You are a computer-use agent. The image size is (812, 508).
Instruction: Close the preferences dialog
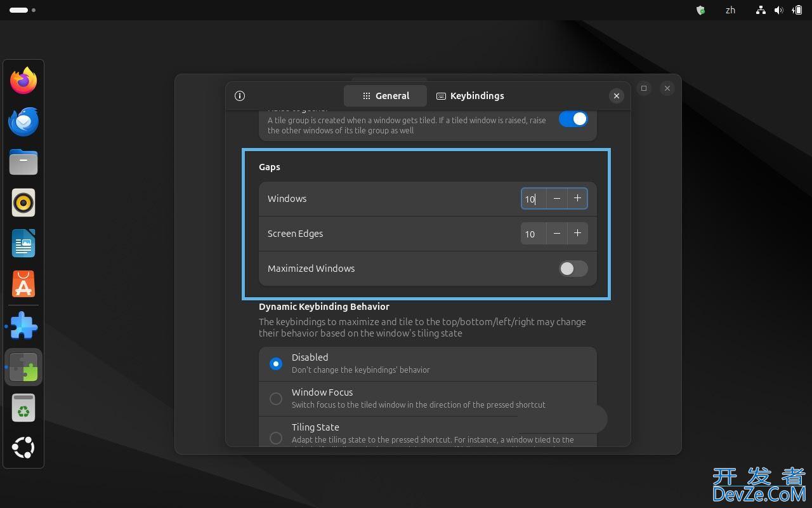tap(616, 96)
